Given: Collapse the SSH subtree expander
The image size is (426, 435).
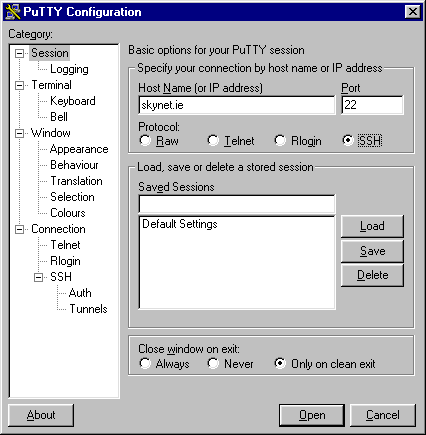Looking at the screenshot, I should pos(39,277).
